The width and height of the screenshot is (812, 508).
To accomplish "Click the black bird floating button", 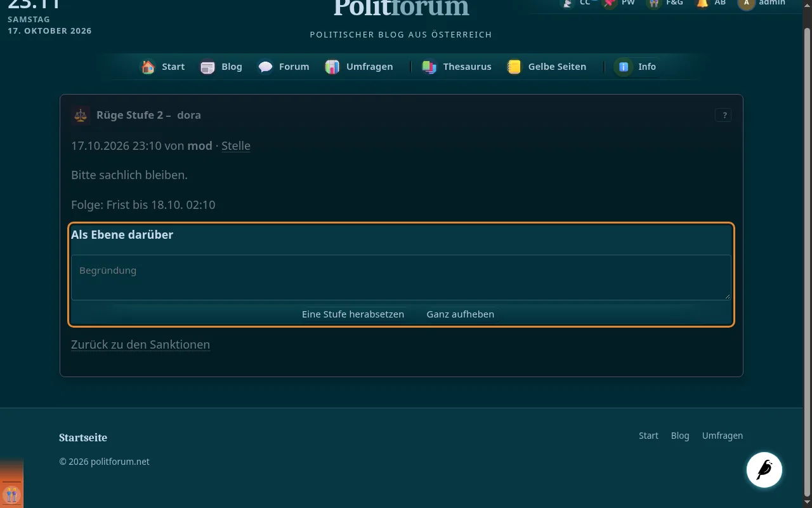I will 764,470.
